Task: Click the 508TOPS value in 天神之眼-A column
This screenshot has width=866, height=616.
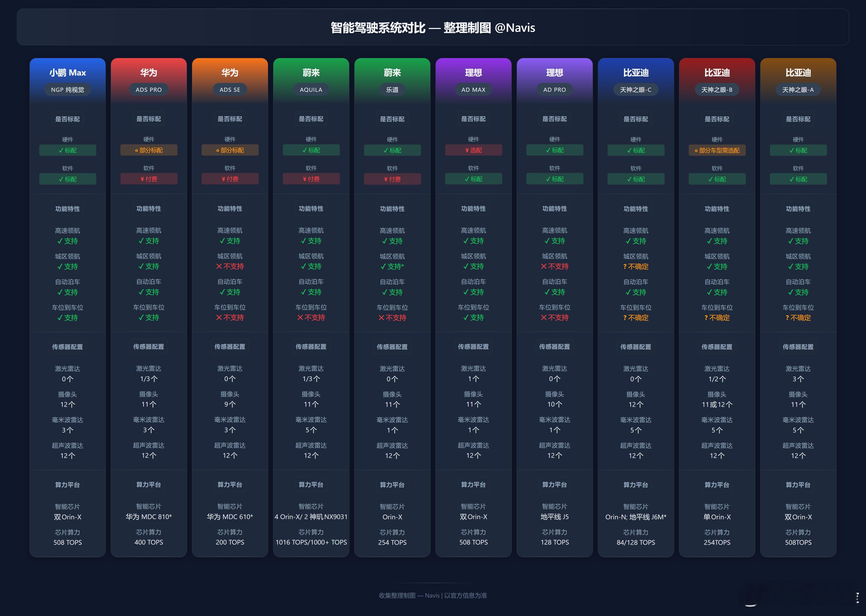Action: [798, 542]
